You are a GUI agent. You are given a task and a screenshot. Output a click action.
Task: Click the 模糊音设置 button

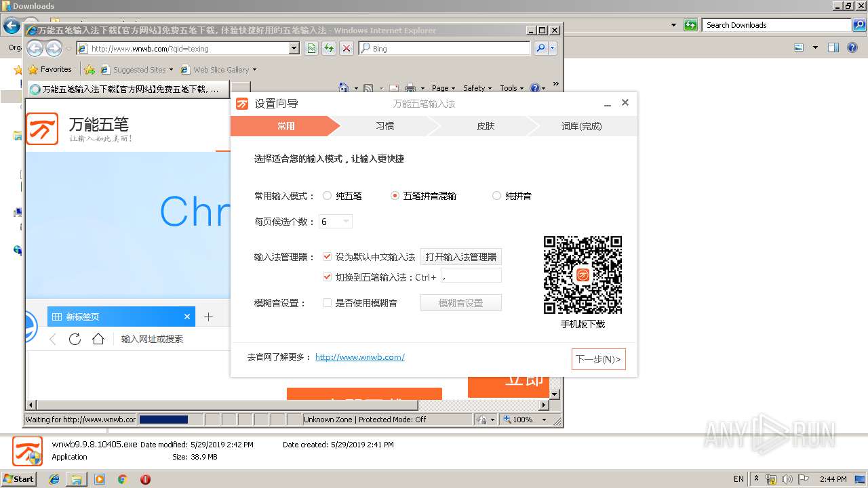(x=461, y=303)
